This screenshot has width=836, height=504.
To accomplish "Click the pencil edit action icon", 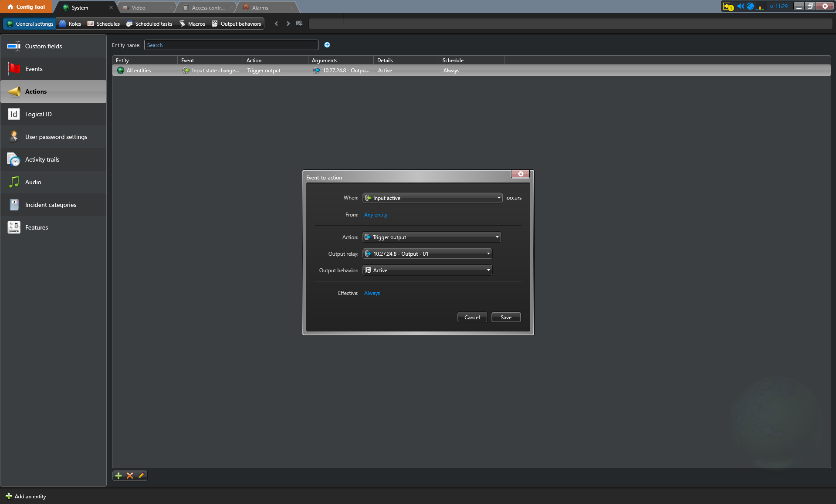I will tap(141, 475).
